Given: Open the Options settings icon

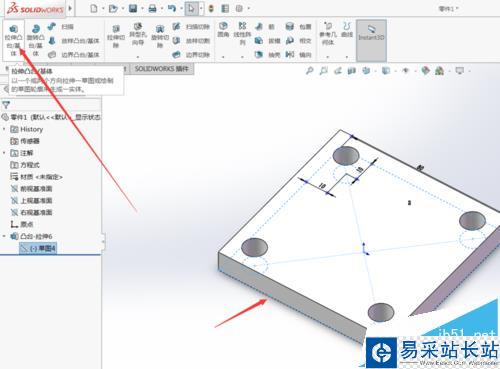Looking at the screenshot, I should tap(239, 8).
